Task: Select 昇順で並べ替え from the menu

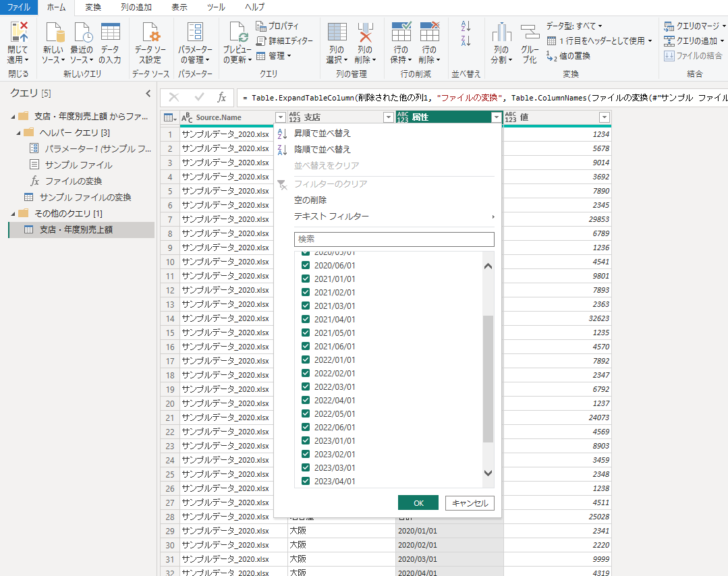Action: click(x=323, y=134)
